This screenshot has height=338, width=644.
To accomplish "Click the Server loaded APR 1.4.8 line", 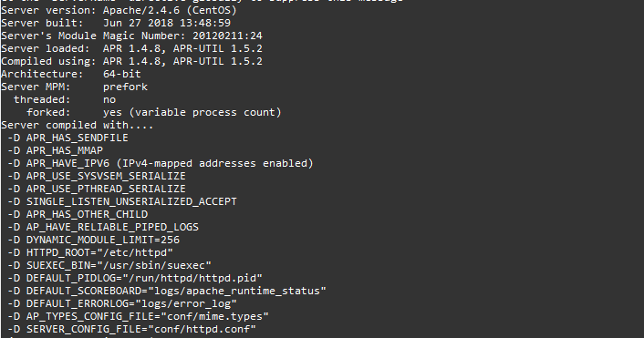I will 131,48.
